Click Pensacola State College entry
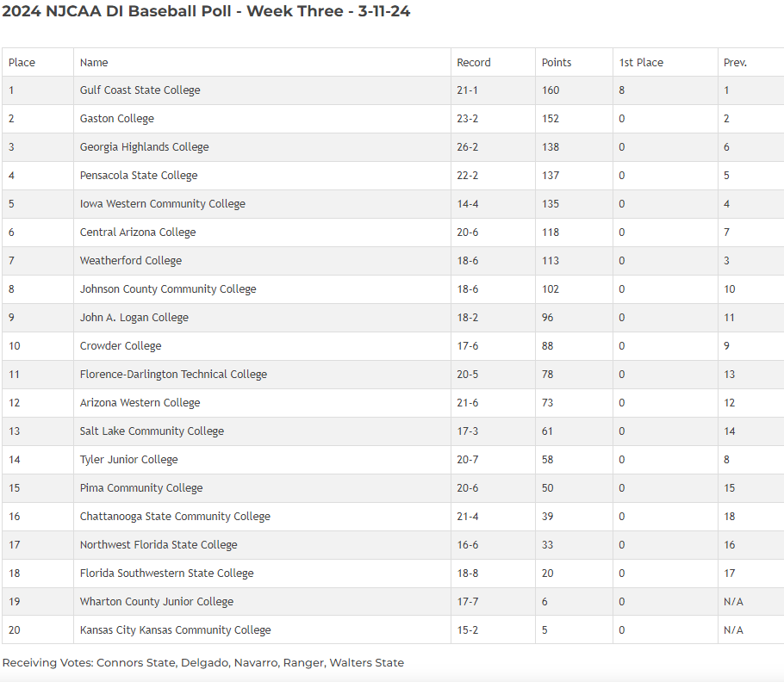 [x=139, y=176]
